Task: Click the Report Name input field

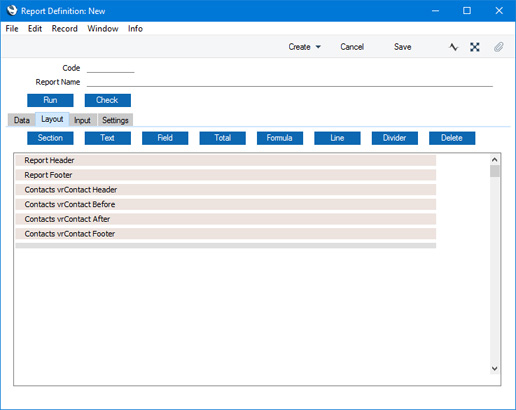Action: (290, 82)
